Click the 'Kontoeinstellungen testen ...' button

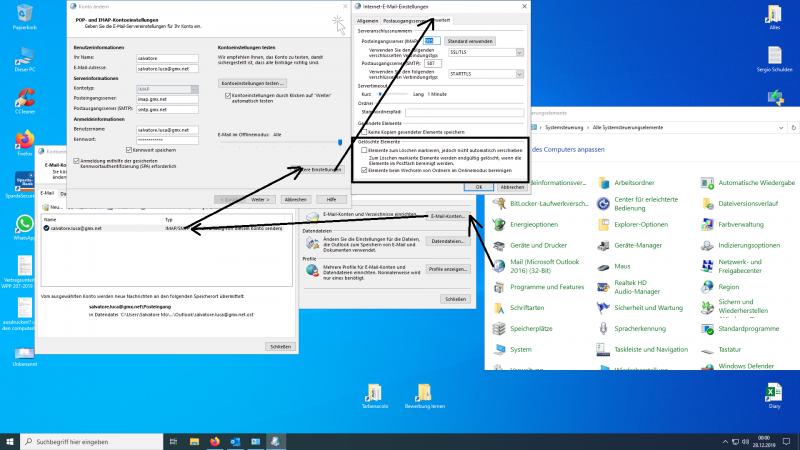pyautogui.click(x=252, y=82)
